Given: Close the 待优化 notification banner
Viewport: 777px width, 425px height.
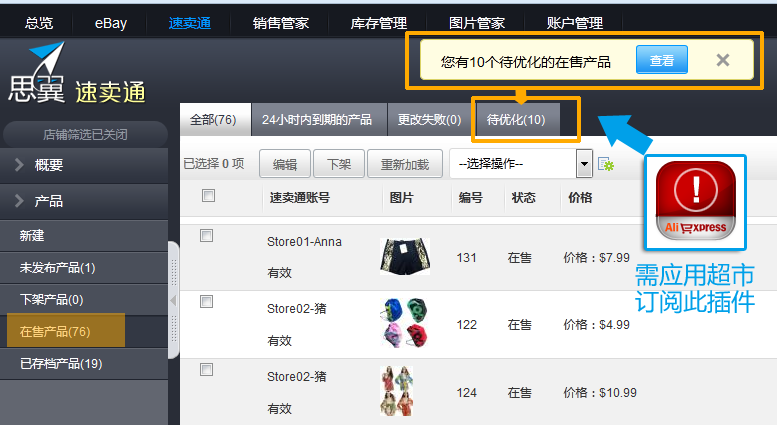Looking at the screenshot, I should coord(723,60).
